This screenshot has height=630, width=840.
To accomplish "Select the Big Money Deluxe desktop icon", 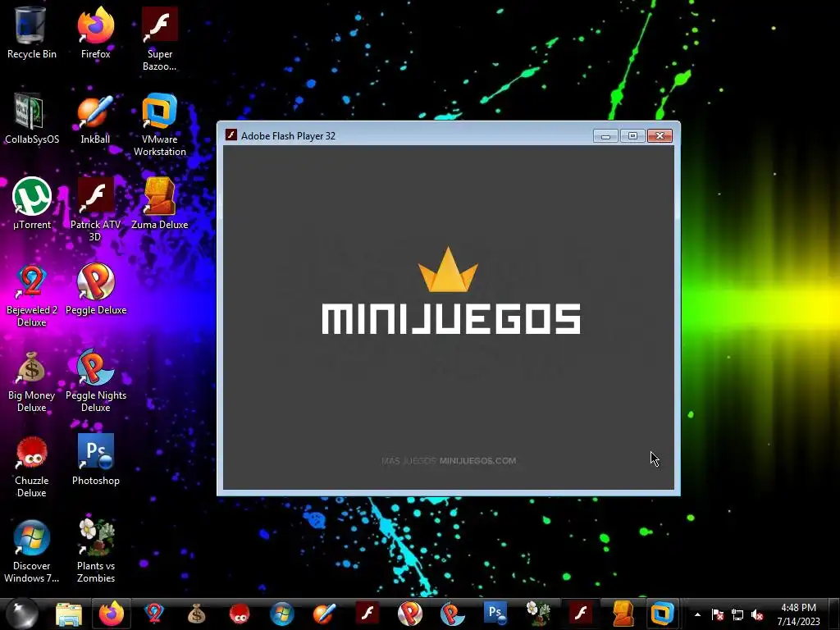I will click(x=32, y=381).
